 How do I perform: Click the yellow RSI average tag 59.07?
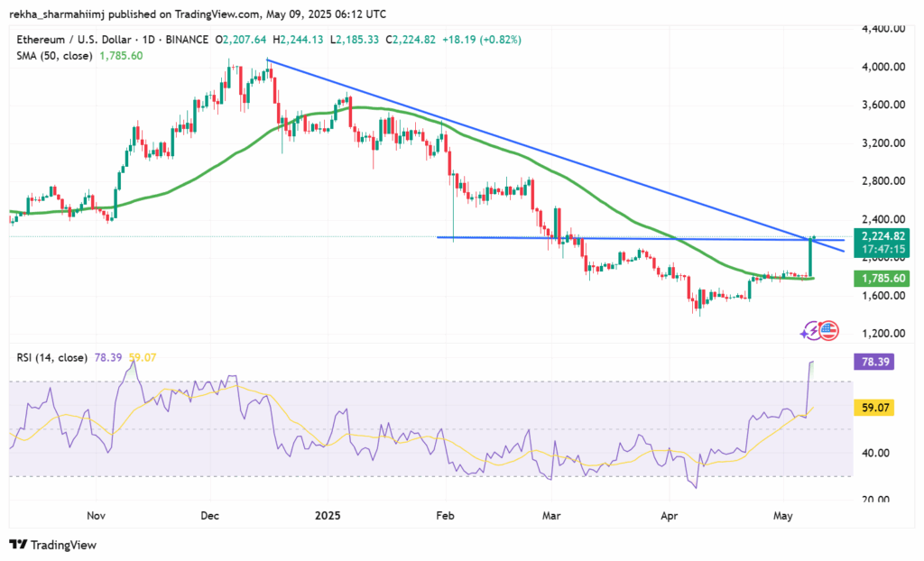873,407
